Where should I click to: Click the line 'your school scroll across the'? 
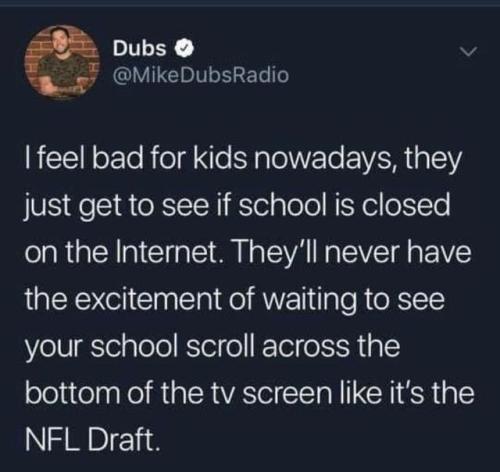[212, 346]
